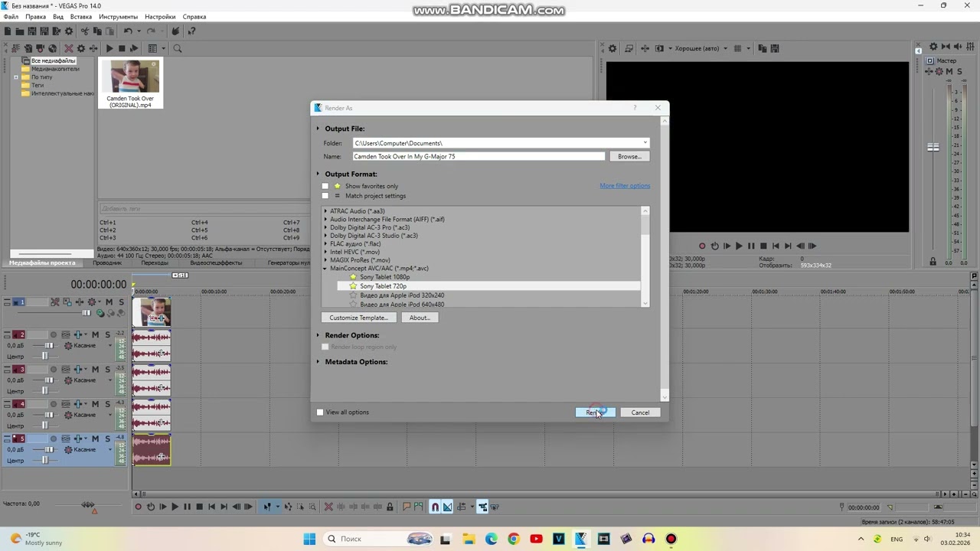
Task: Click the Insert Marker icon in timeline toolbar
Action: pos(407,507)
